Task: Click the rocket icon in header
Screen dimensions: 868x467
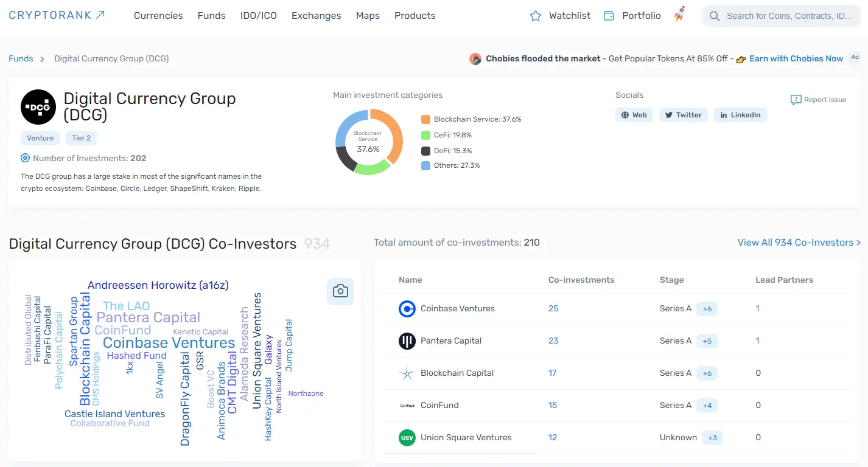Action: (679, 15)
